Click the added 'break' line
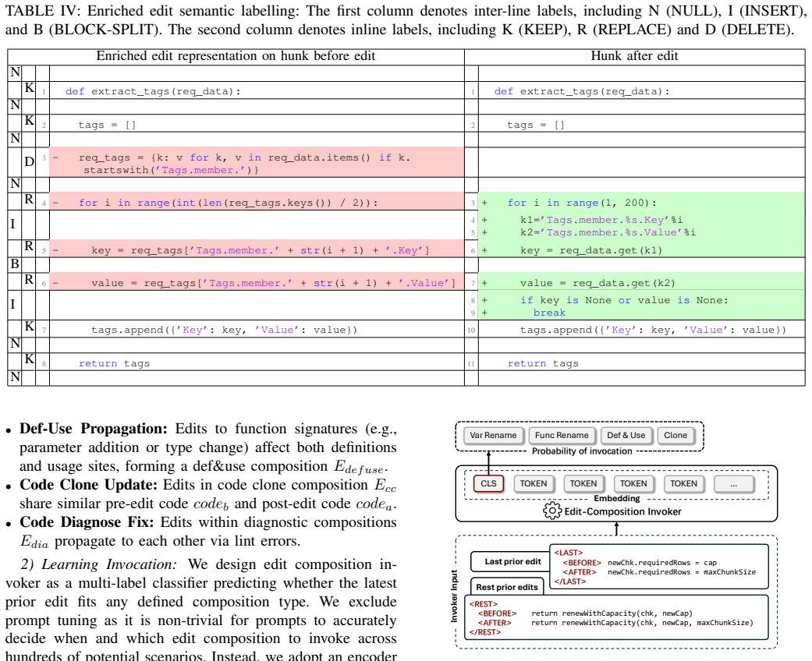 coord(549,313)
